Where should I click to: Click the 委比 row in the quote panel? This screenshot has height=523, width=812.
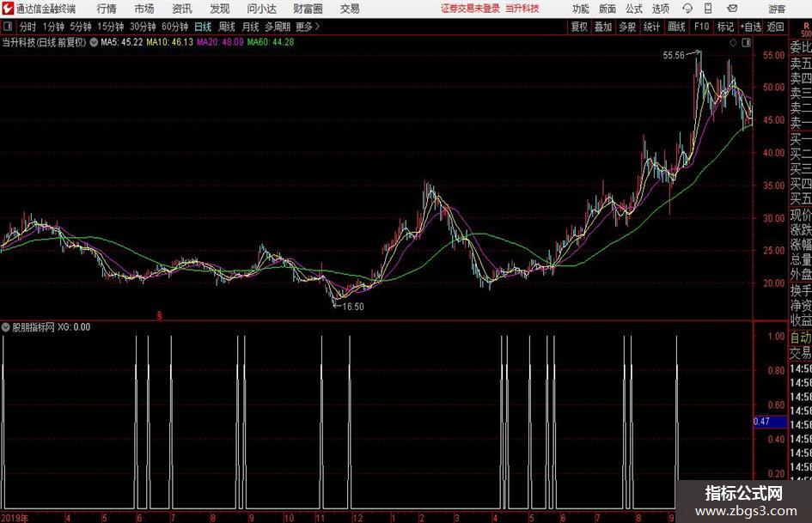801,47
